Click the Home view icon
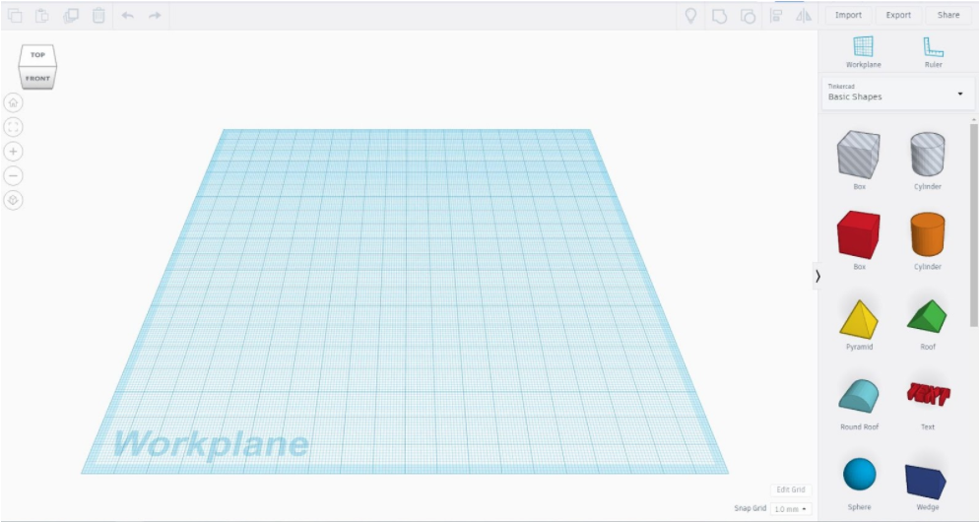Viewport: 980px width, 522px height. point(14,102)
